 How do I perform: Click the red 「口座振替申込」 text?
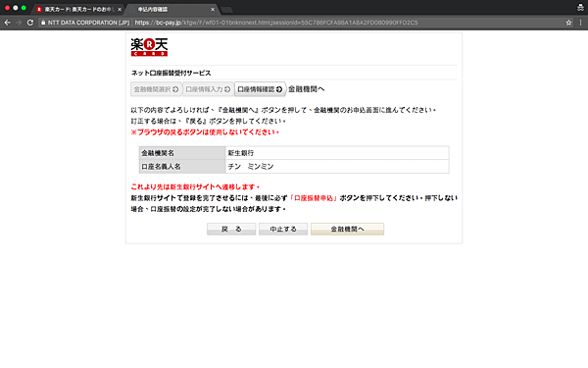tap(314, 198)
